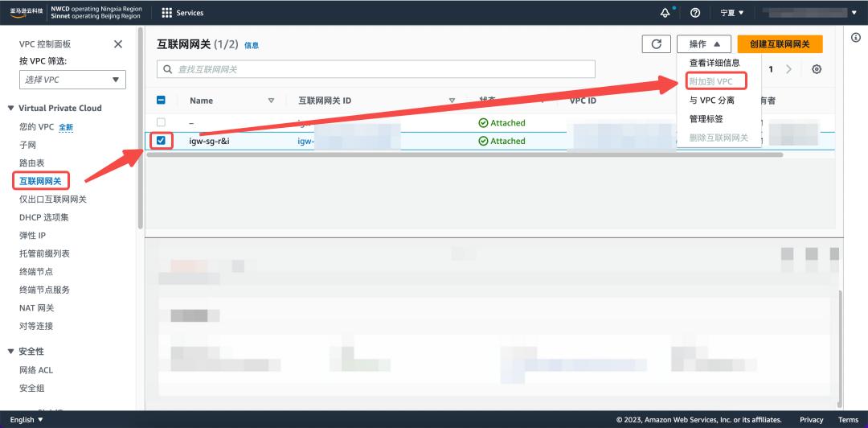Open 您的 VPC in sidebar
The image size is (868, 428).
click(36, 127)
